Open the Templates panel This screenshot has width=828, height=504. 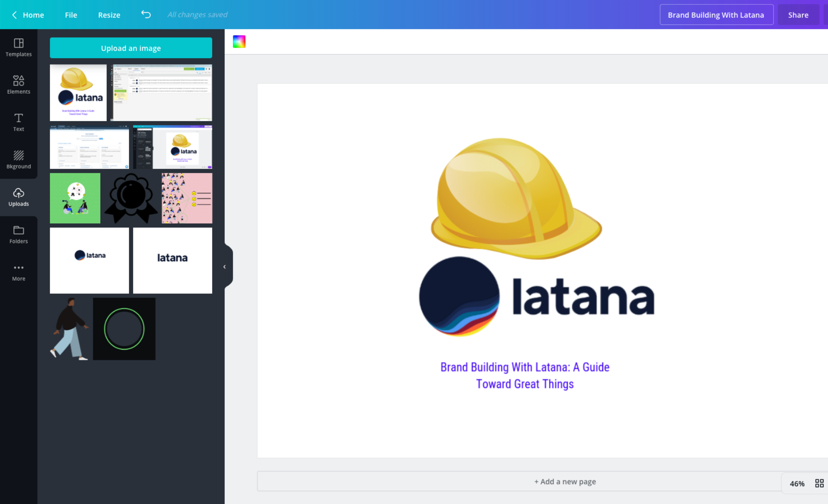click(x=18, y=48)
